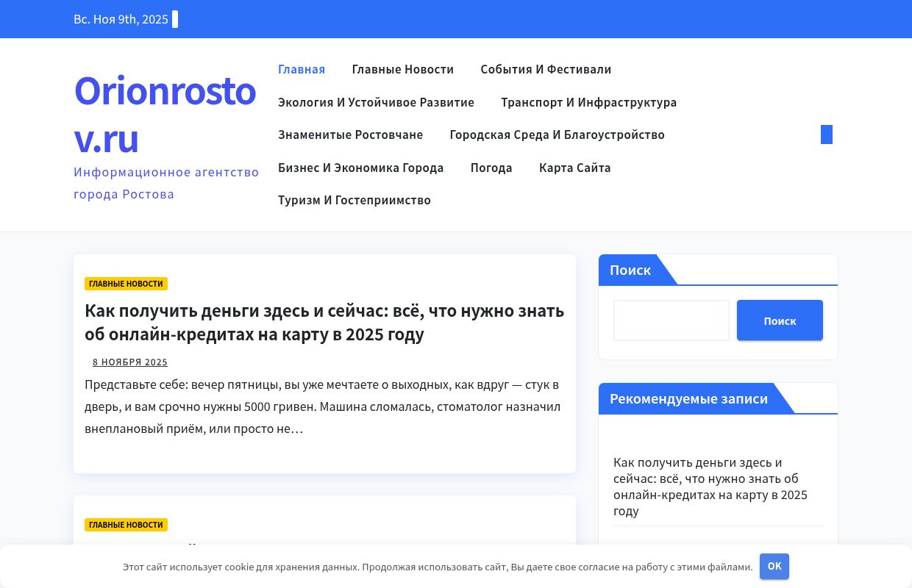Open the article about онлайн-кредитах на карту

coord(324,322)
